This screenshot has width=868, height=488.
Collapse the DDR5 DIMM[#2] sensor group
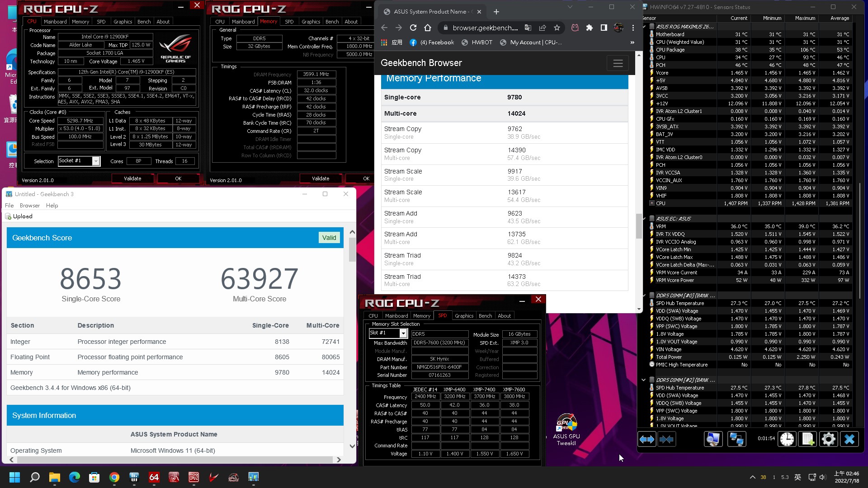(644, 380)
